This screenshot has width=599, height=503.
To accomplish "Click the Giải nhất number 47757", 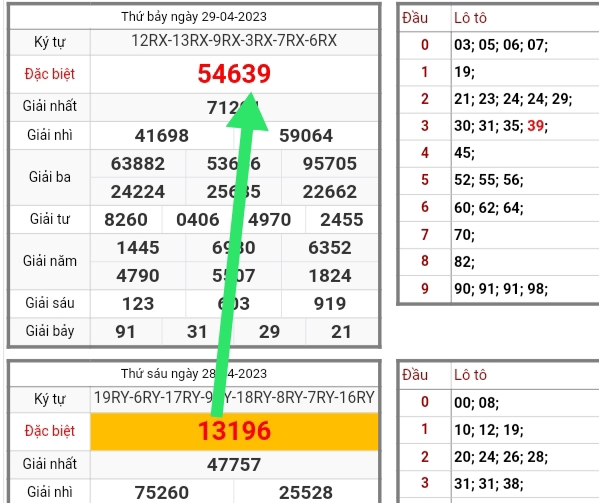I will [234, 465].
